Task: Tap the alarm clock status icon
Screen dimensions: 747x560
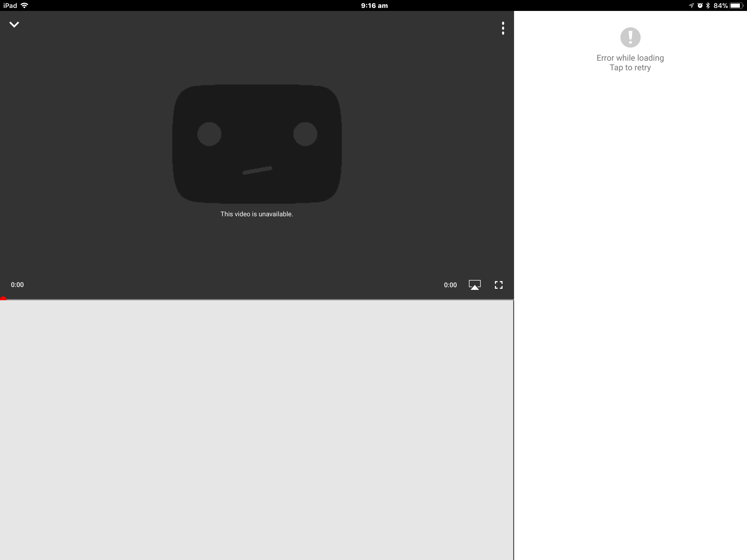Action: pyautogui.click(x=700, y=5)
